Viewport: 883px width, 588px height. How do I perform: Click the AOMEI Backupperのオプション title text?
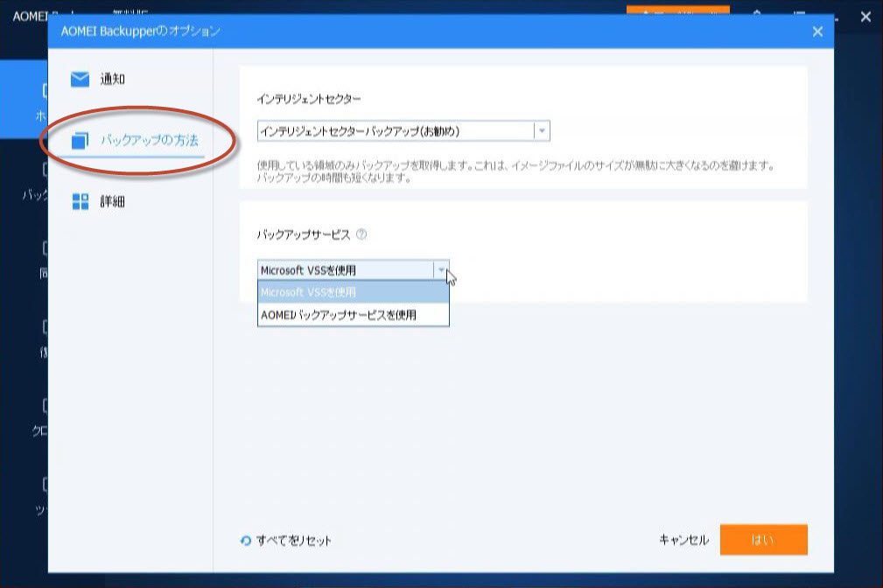[x=140, y=31]
